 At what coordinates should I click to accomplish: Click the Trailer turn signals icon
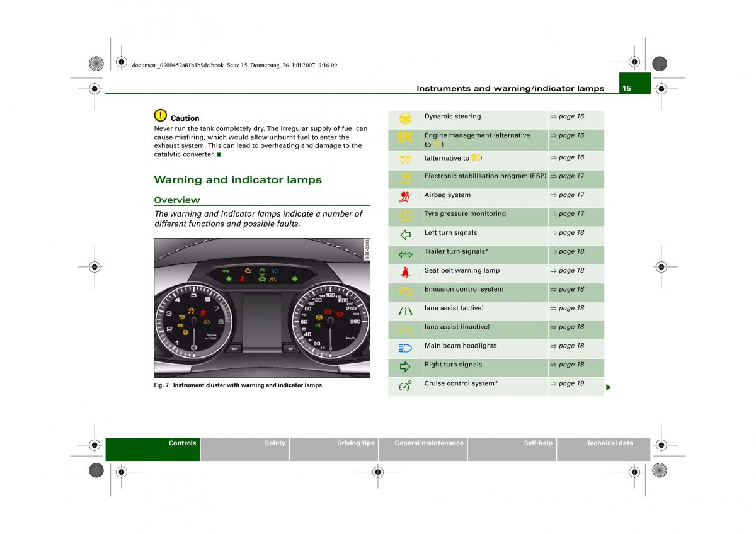coord(405,254)
